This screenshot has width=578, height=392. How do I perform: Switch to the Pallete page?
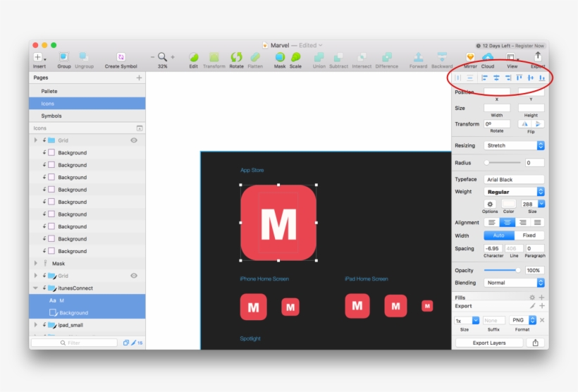[87, 91]
